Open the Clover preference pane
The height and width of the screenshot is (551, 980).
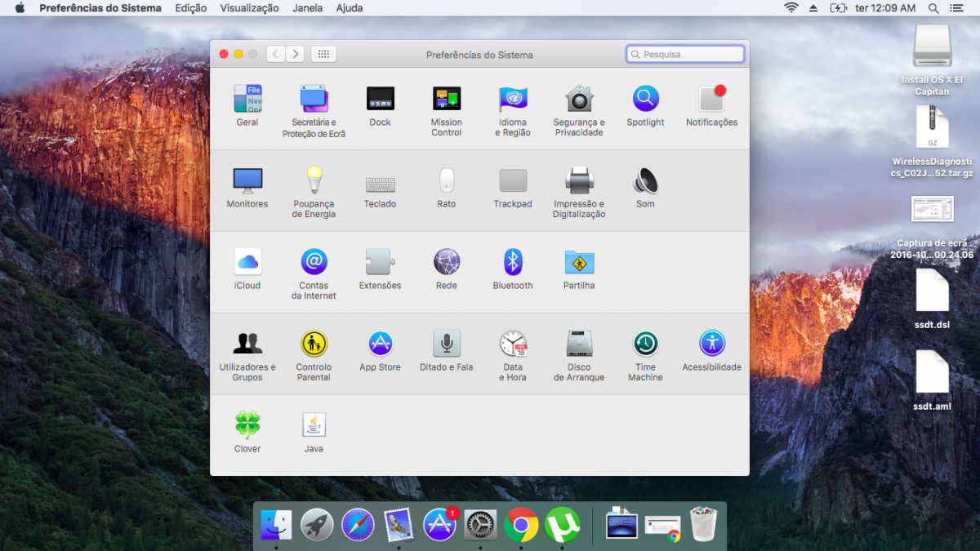[247, 425]
